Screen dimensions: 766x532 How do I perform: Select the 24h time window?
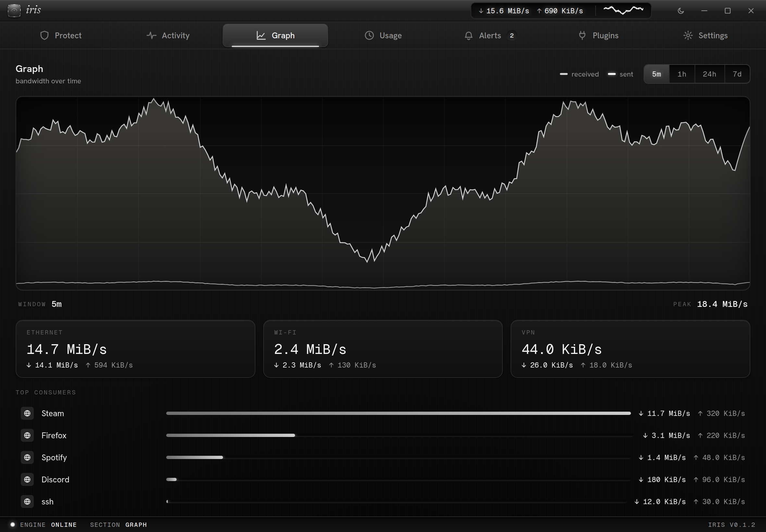(x=709, y=74)
